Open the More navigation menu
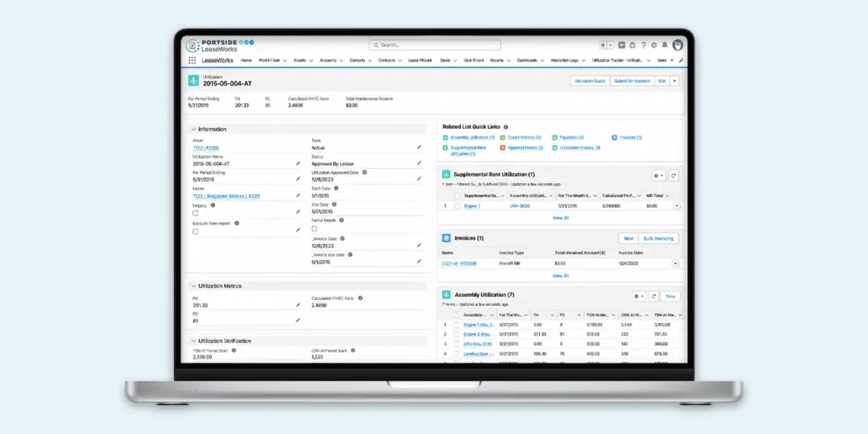Image resolution: width=868 pixels, height=434 pixels. point(665,60)
